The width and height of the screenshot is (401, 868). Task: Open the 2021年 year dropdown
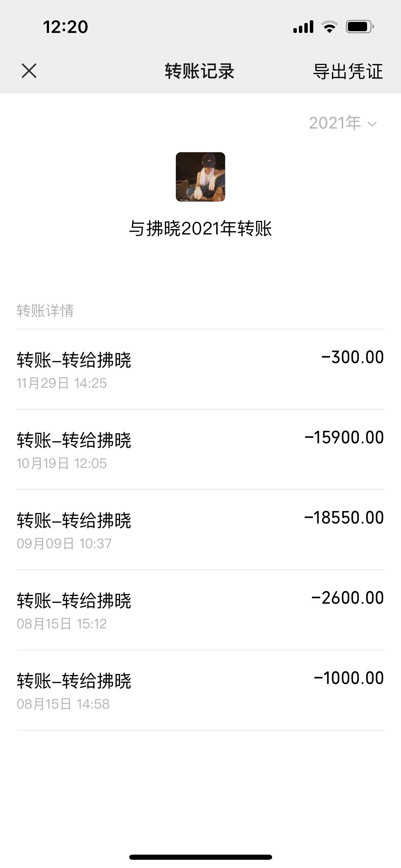(x=335, y=123)
